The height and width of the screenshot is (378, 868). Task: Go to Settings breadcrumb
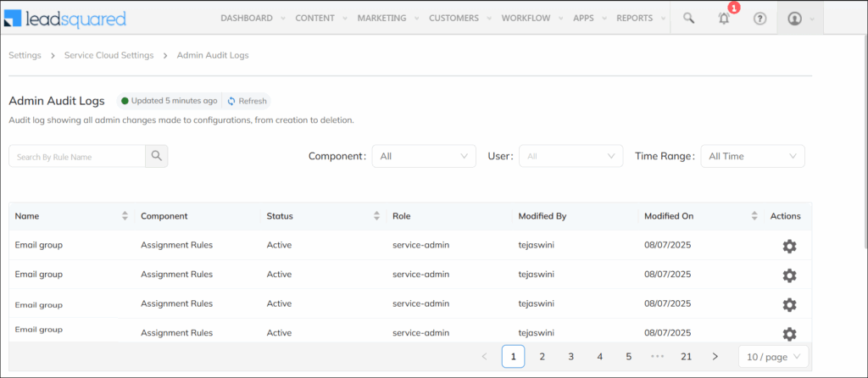coord(25,55)
